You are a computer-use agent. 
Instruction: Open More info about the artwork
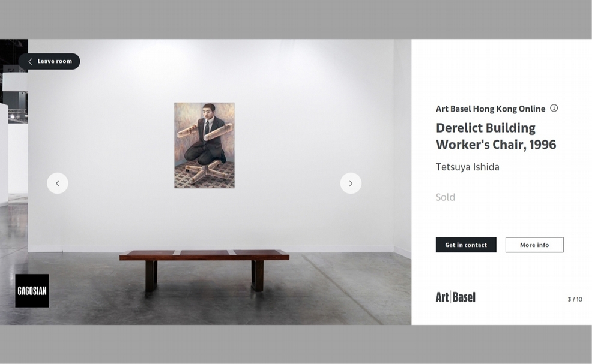click(x=534, y=245)
